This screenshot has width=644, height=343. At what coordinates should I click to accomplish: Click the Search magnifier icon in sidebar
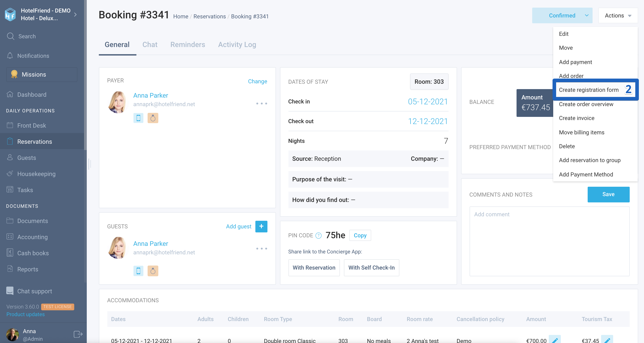(x=11, y=36)
